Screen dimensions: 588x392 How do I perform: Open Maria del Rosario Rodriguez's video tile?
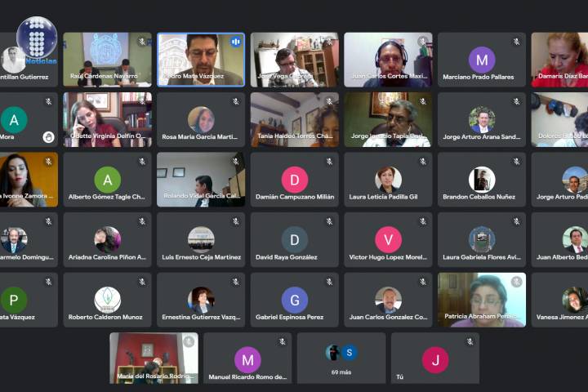click(x=154, y=358)
